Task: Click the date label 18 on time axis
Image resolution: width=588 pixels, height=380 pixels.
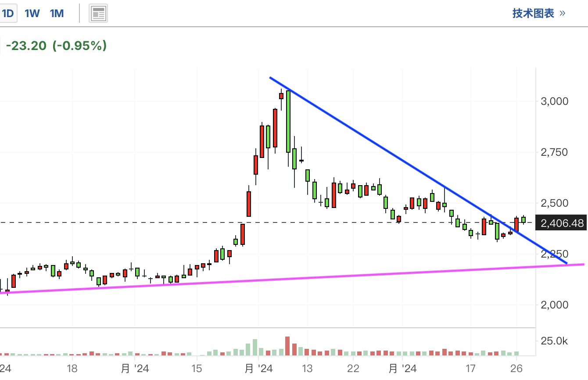Action: pyautogui.click(x=72, y=368)
